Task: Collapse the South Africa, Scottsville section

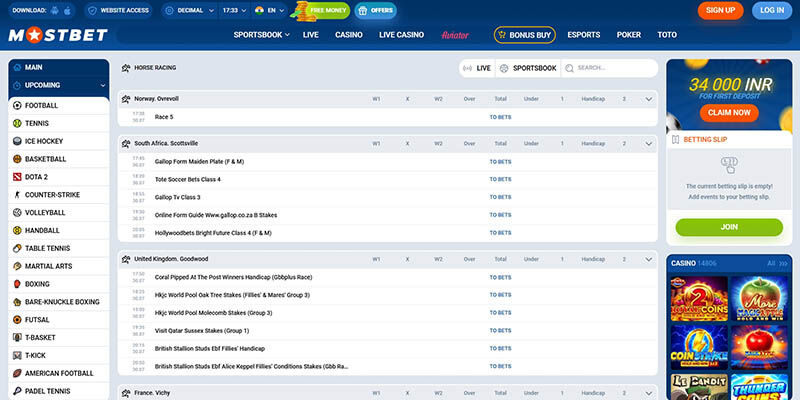Action: pyautogui.click(x=649, y=144)
